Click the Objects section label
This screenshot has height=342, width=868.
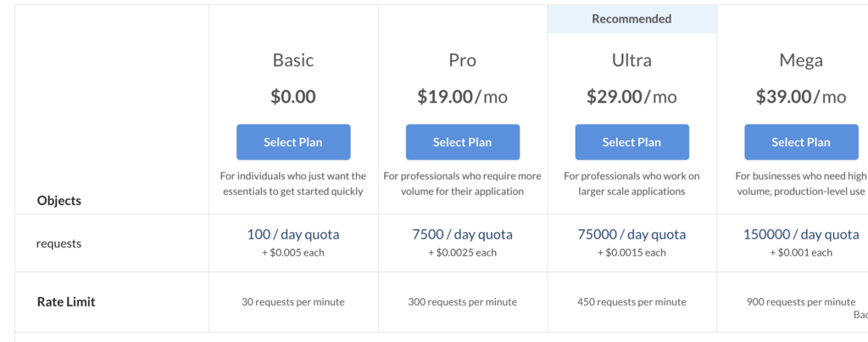coord(59,201)
